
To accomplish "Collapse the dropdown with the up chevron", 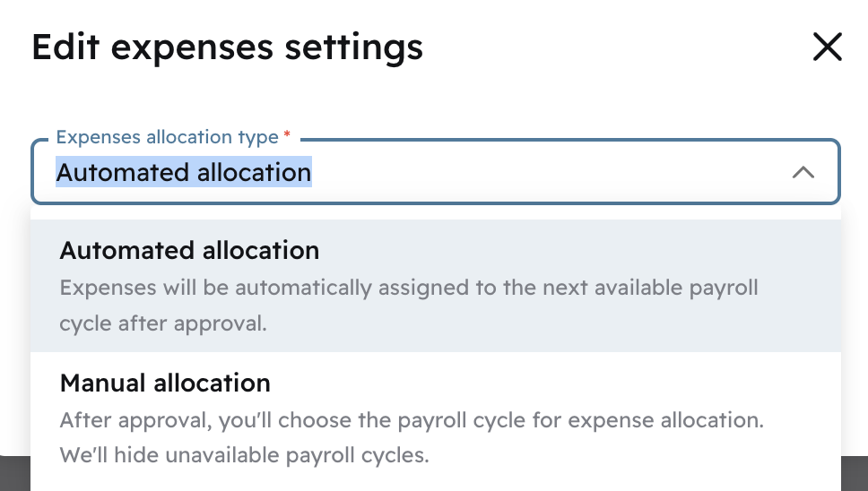I will 803,172.
